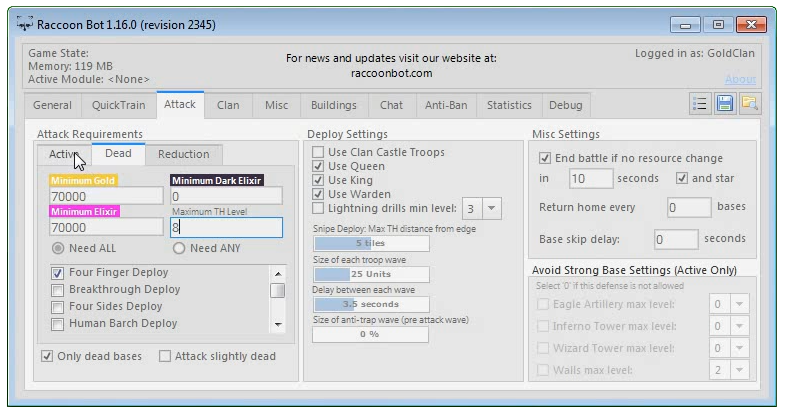Click deploy list scrollbar down arrow
The height and width of the screenshot is (419, 785).
(x=278, y=325)
